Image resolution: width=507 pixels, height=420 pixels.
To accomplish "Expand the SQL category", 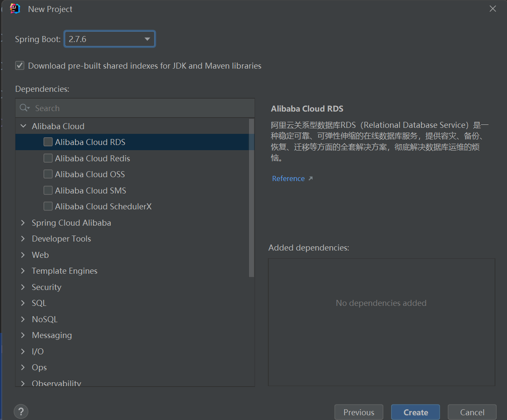I will 23,303.
